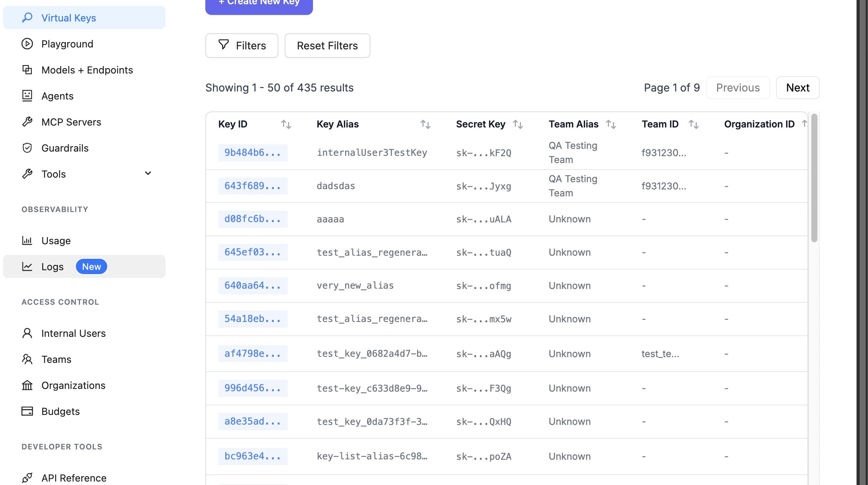This screenshot has width=868, height=485.
Task: Go to Next results page
Action: 798,88
